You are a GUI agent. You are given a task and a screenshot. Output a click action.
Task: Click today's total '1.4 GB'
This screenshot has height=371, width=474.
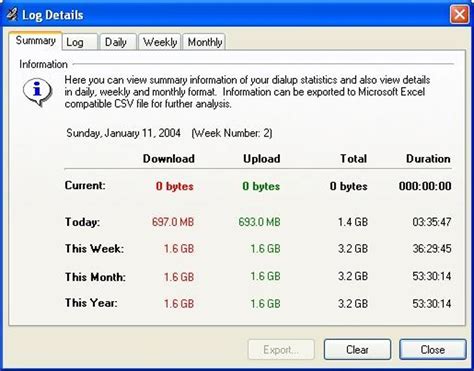coord(353,222)
